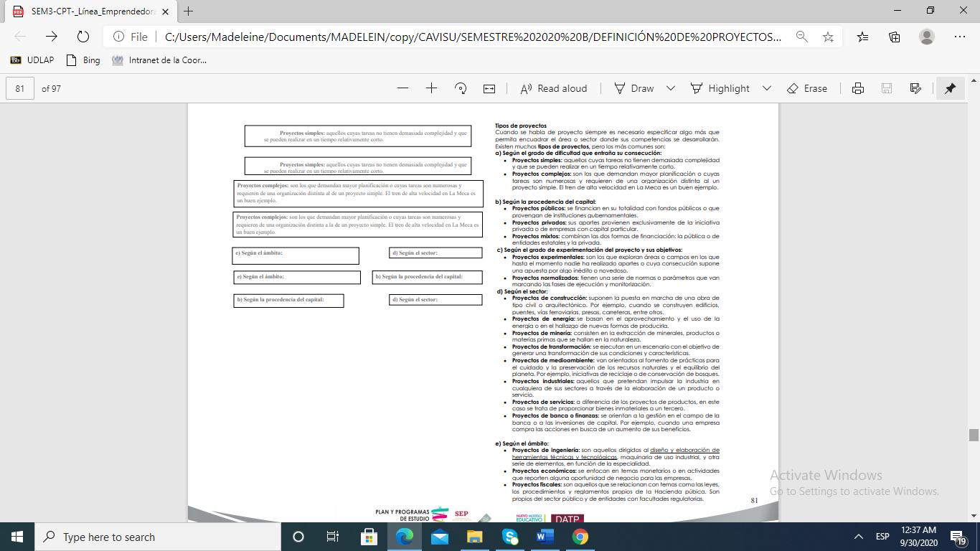Click the "Proyectos de minería:" bullet text
The width and height of the screenshot is (980, 551).
542,333
